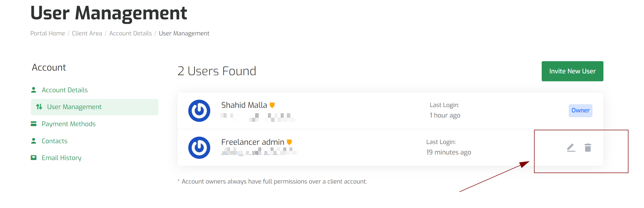Click Shahid Malla's avatar icon

[199, 111]
